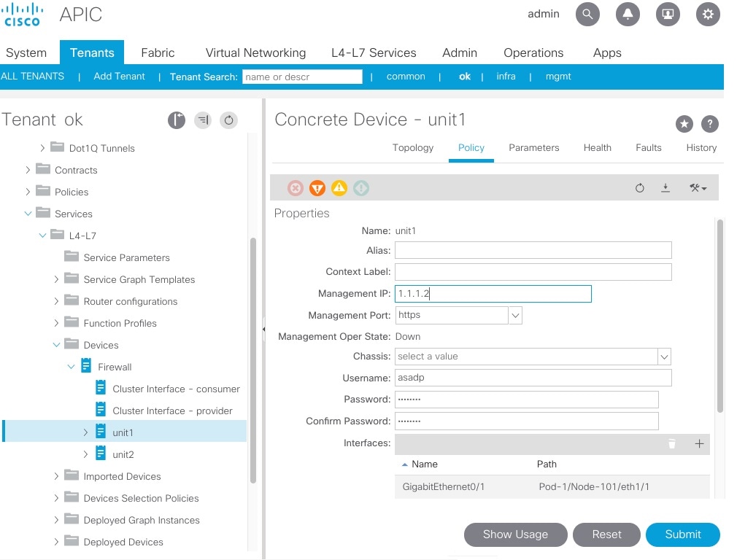Add an interface with the plus icon
Image resolution: width=737 pixels, height=560 pixels.
[699, 444]
